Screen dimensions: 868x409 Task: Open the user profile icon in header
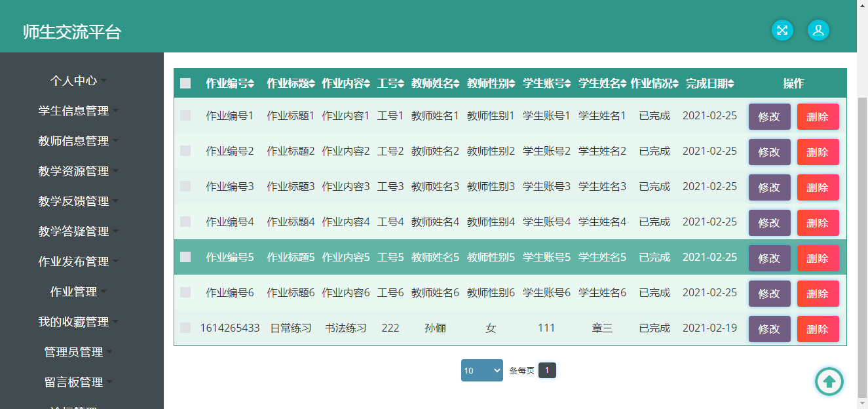(818, 30)
